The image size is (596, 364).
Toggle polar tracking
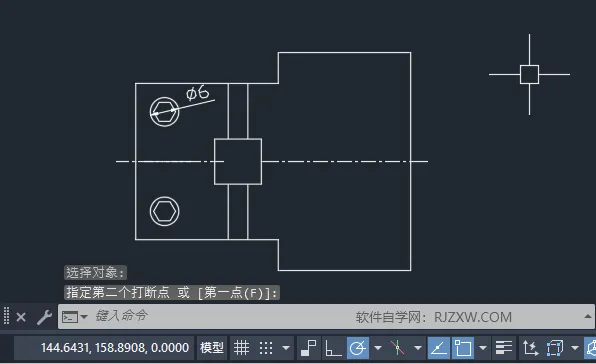coord(358,348)
